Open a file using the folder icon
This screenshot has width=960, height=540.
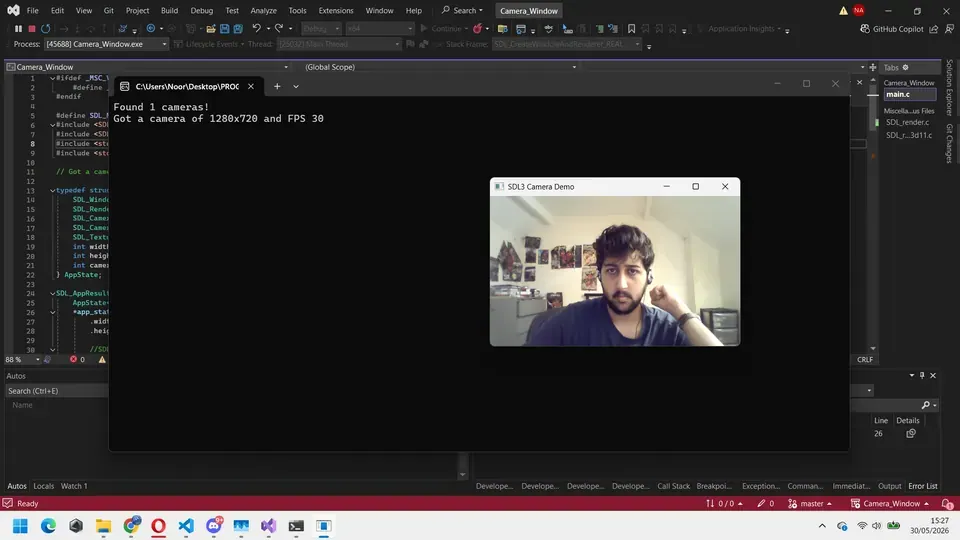point(211,29)
